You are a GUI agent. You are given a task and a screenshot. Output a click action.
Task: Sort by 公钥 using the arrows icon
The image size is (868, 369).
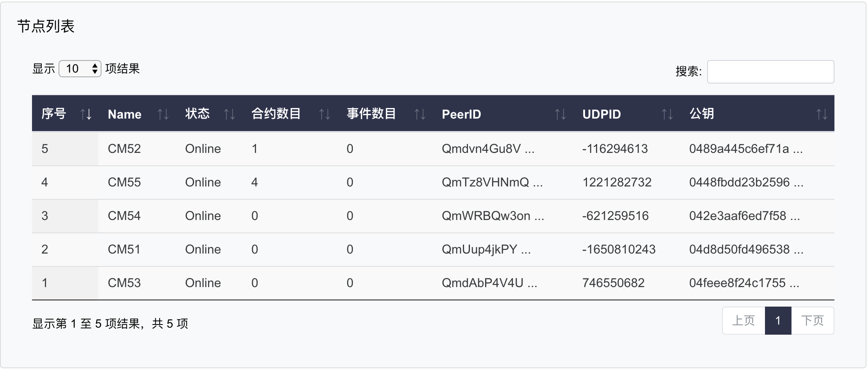(x=822, y=114)
